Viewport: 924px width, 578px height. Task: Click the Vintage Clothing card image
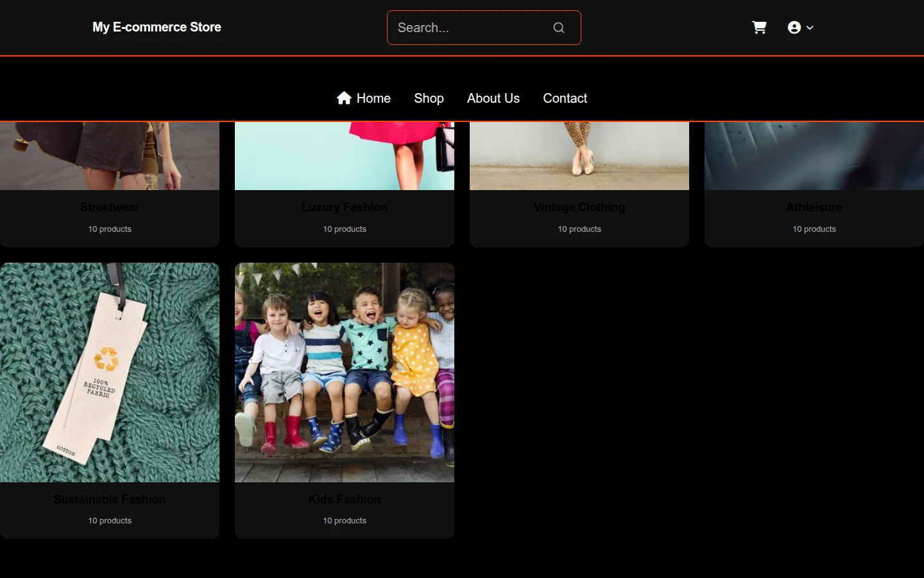(x=579, y=156)
